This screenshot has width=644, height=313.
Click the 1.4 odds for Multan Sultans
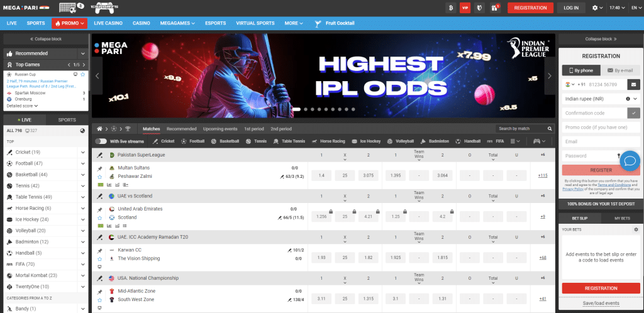pos(321,175)
